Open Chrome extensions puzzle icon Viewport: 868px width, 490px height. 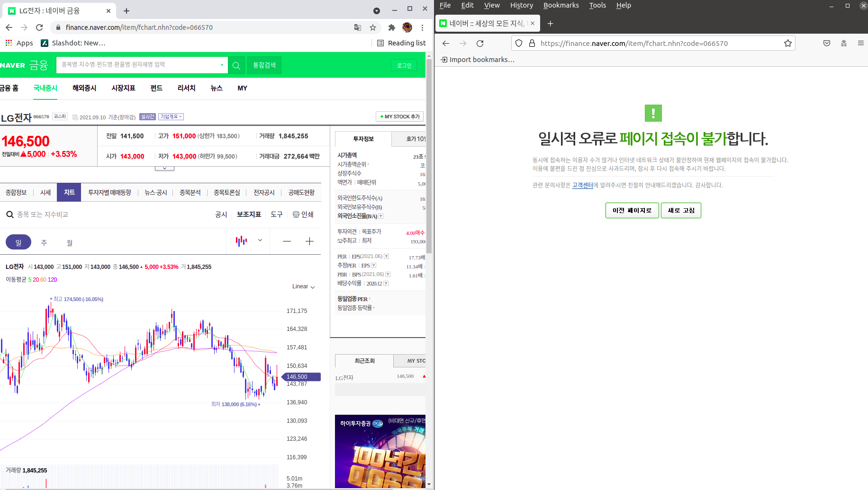click(x=392, y=27)
